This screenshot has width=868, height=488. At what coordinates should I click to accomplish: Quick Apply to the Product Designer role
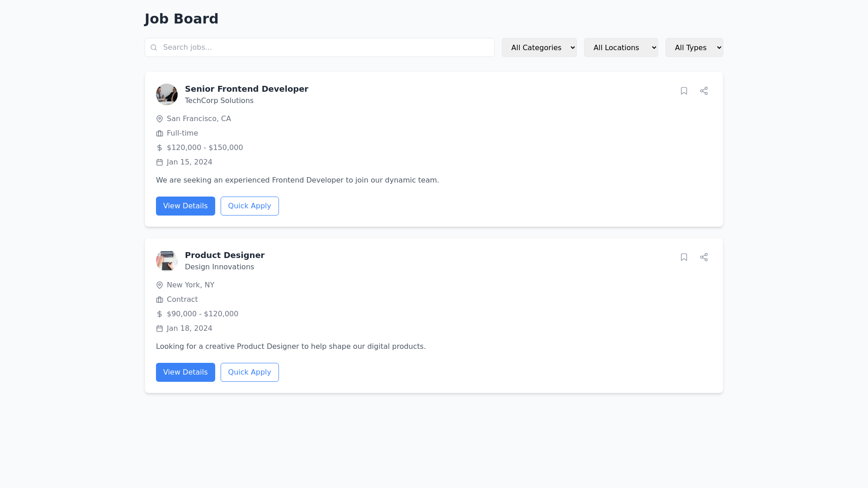[250, 372]
